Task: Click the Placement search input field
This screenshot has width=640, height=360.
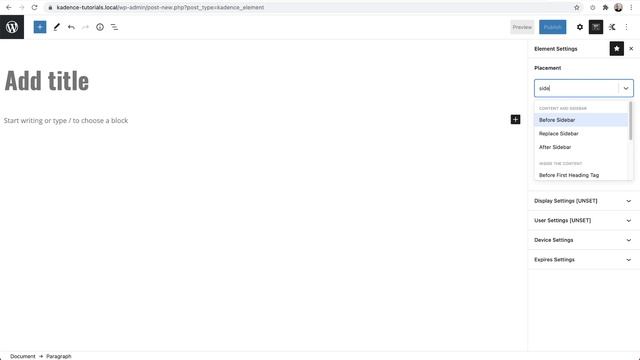Action: point(576,88)
